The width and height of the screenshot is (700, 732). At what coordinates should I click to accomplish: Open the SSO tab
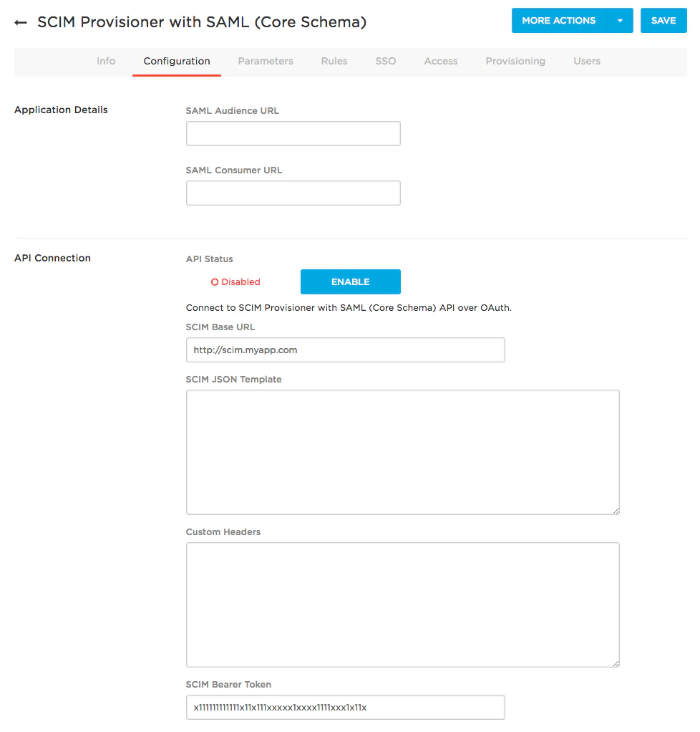386,61
